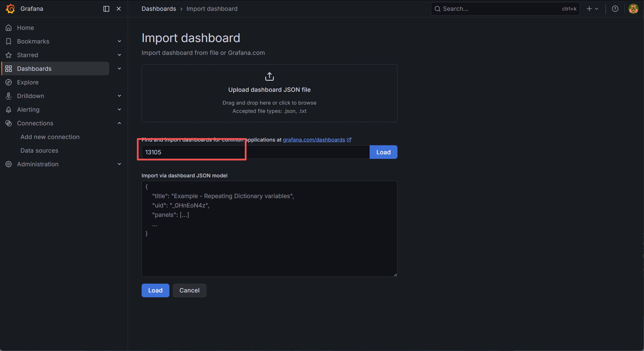The width and height of the screenshot is (644, 351).
Task: Click the Upload dashboard JSON file area
Action: click(270, 93)
